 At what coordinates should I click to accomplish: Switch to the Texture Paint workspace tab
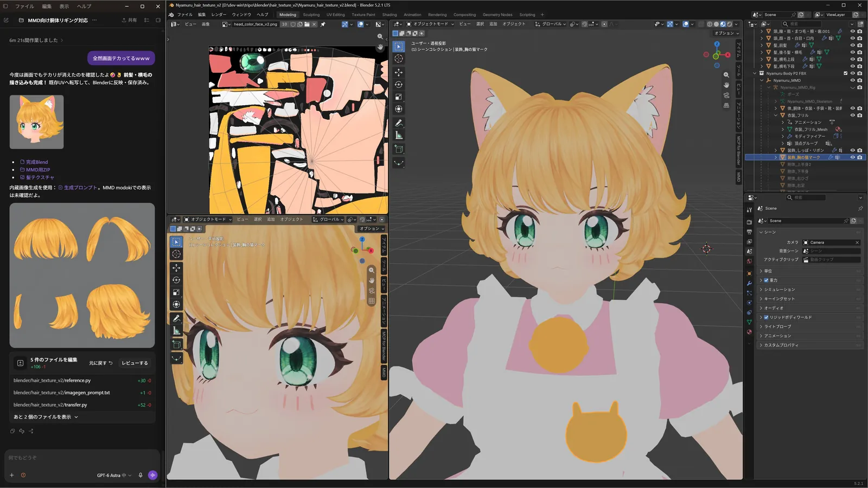coord(363,15)
